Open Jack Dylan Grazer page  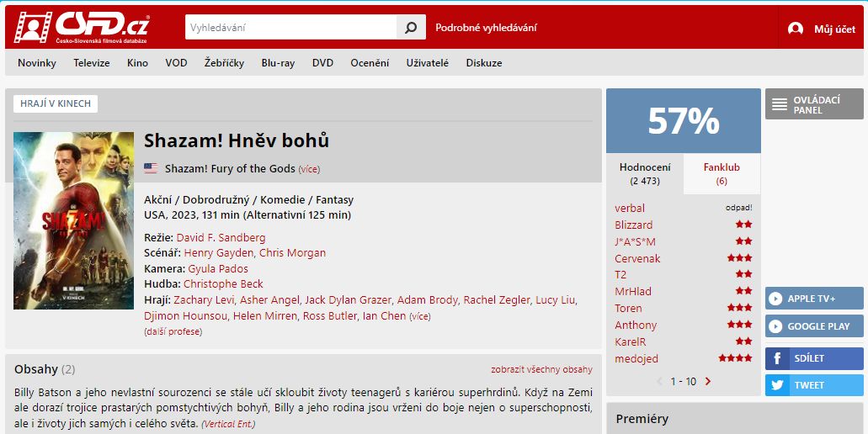pyautogui.click(x=349, y=300)
